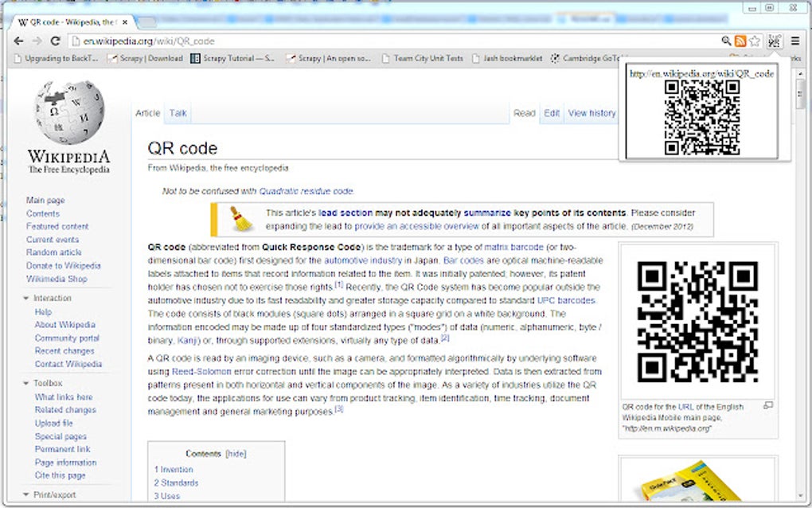The height and width of the screenshot is (508, 812).
Task: Open Featured content link
Action: pos(57,227)
